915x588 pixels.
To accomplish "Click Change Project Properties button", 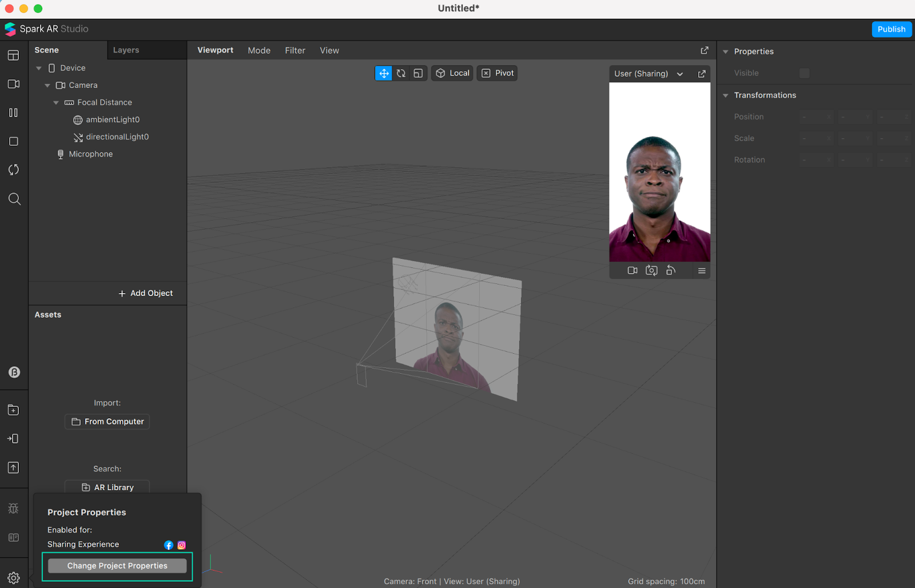I will 117,566.
